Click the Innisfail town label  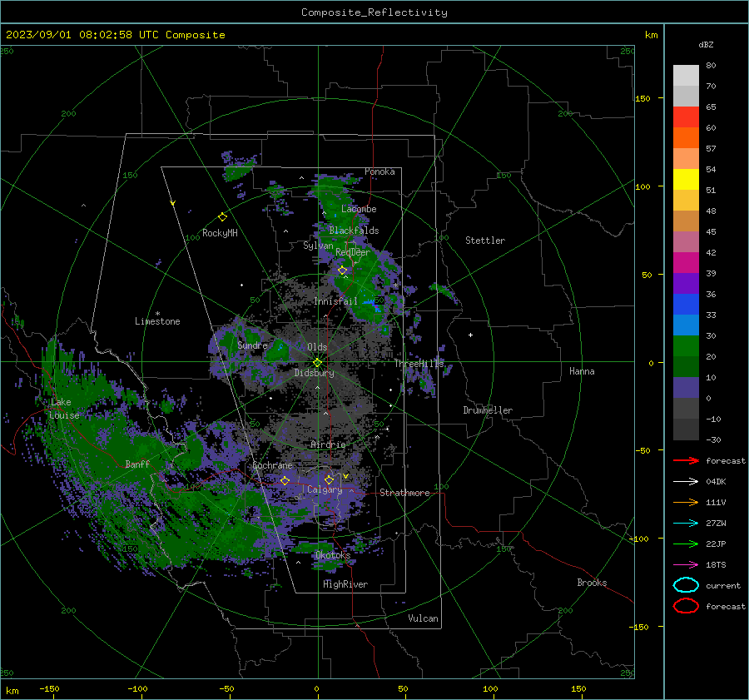point(335,301)
